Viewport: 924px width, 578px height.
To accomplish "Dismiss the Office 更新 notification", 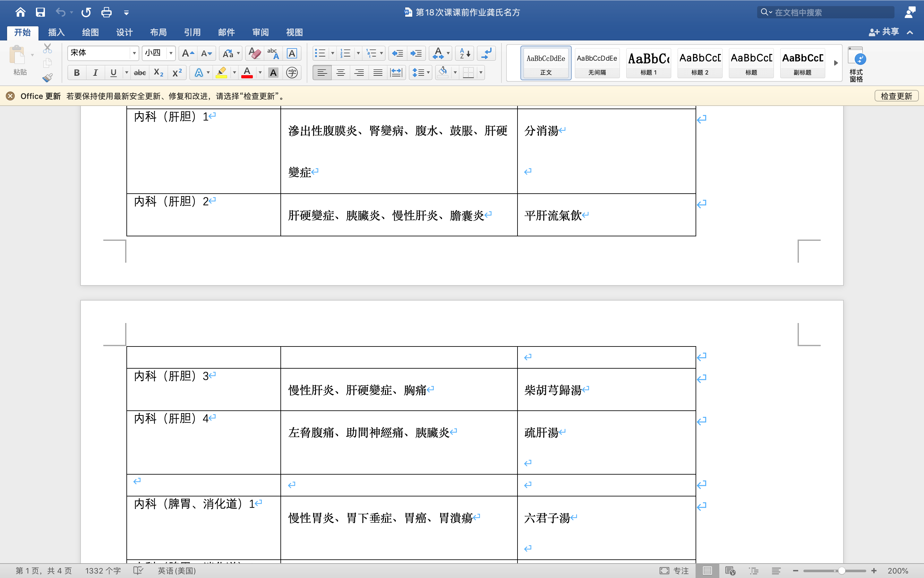I will click(11, 96).
